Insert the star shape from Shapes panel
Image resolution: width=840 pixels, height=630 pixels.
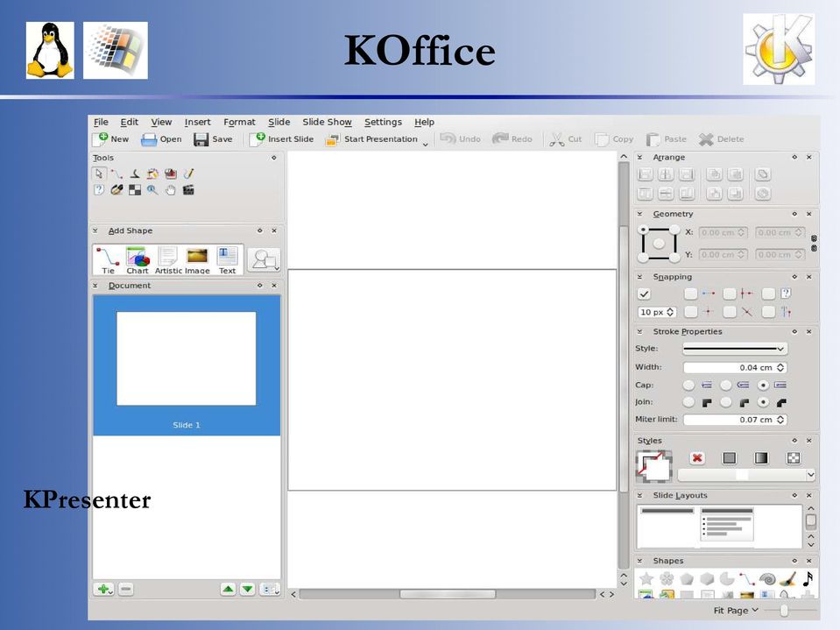pyautogui.click(x=646, y=578)
